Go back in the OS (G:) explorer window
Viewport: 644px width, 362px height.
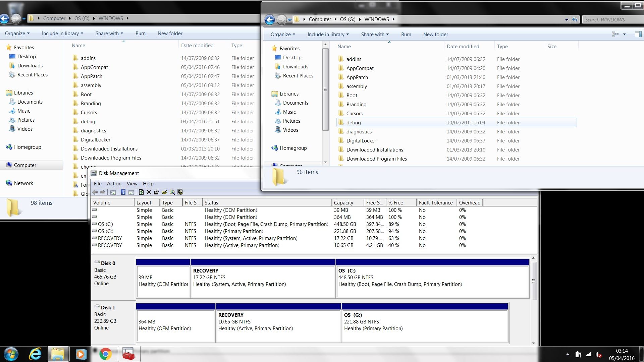(x=270, y=19)
